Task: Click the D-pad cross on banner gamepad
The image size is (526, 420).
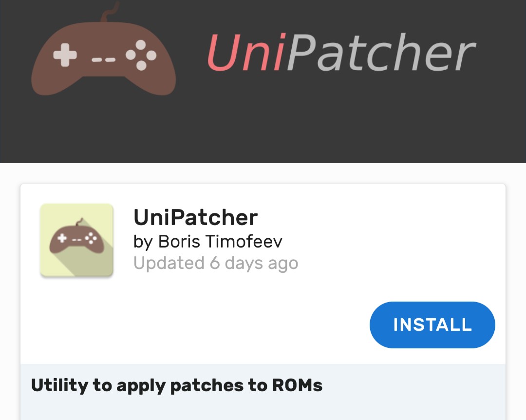Action: point(65,55)
